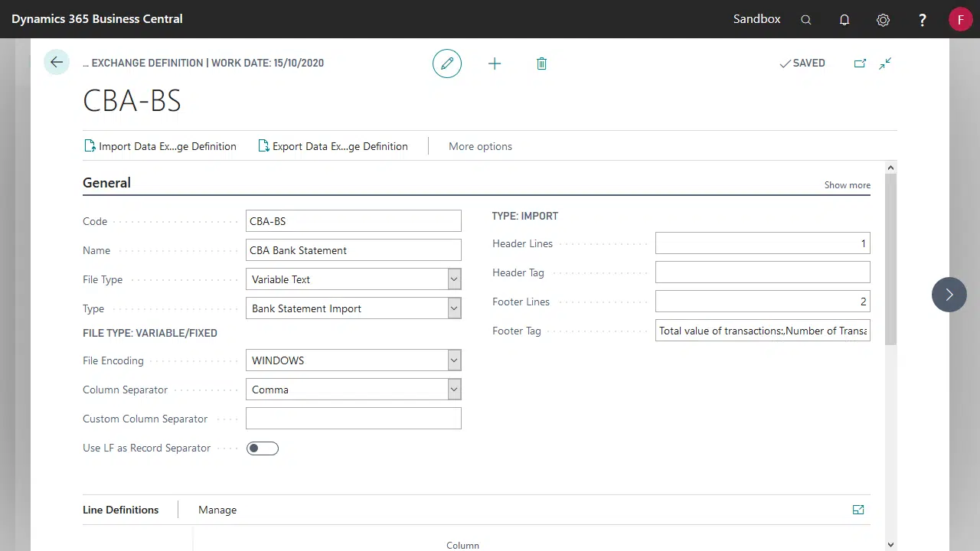This screenshot has width=980, height=551.
Task: Click the SAVED status indicator
Action: (802, 64)
